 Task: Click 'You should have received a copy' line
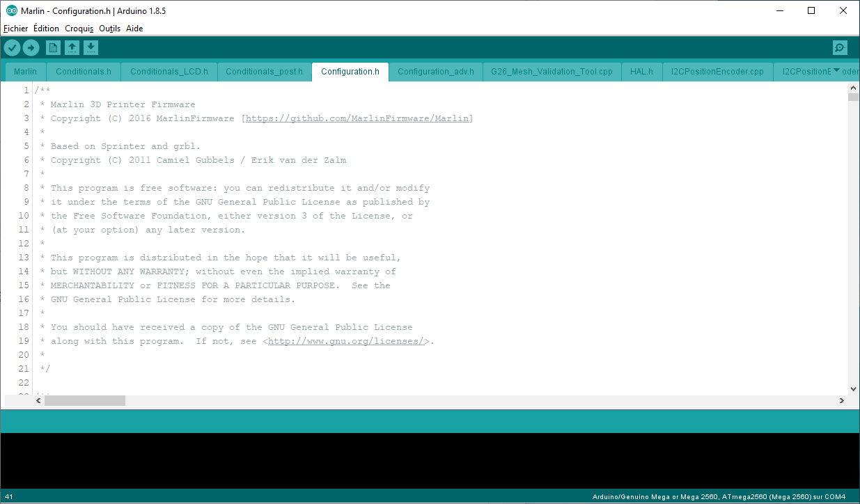[x=231, y=327]
